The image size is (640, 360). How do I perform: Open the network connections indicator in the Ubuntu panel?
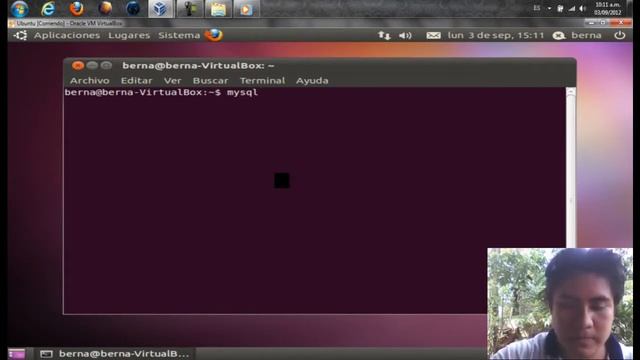coord(384,36)
